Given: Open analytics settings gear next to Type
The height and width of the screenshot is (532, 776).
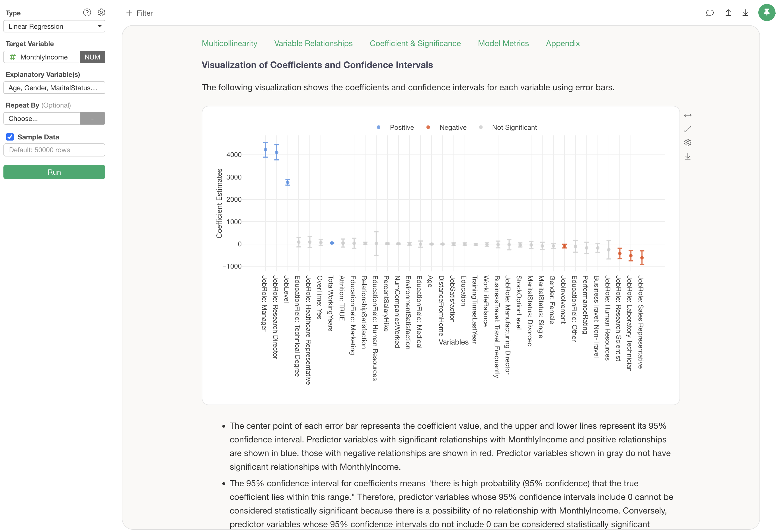Looking at the screenshot, I should [x=101, y=13].
